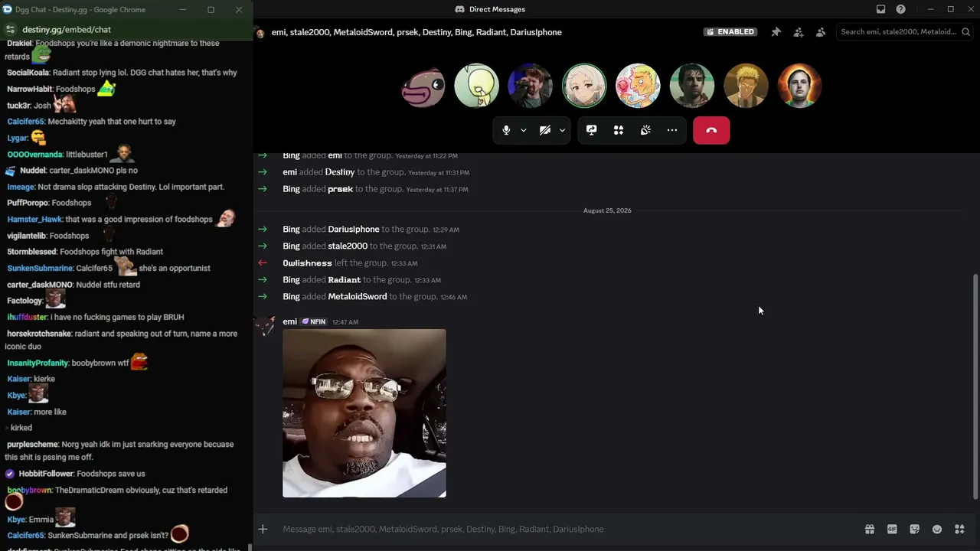Maximize the Dgg Chat Chrome window
This screenshot has height=551, width=980.
pos(211,10)
